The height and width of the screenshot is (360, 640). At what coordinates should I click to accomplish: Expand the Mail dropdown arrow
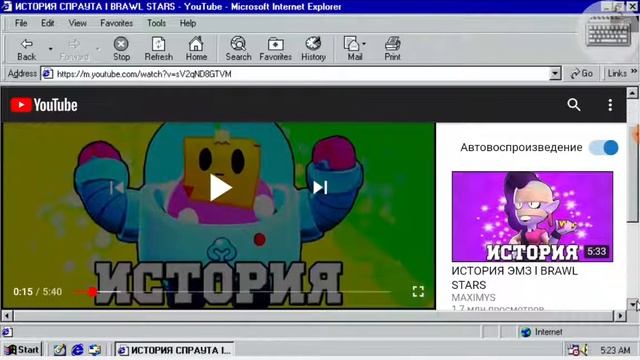tap(364, 44)
